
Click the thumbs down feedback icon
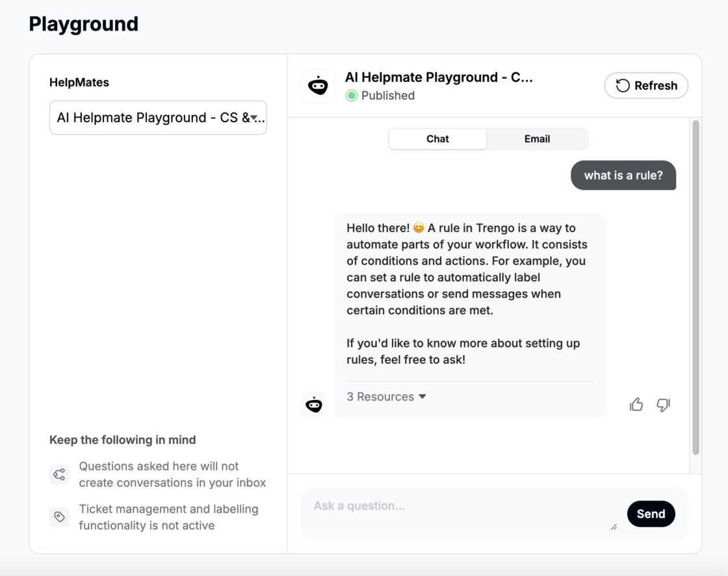click(663, 404)
